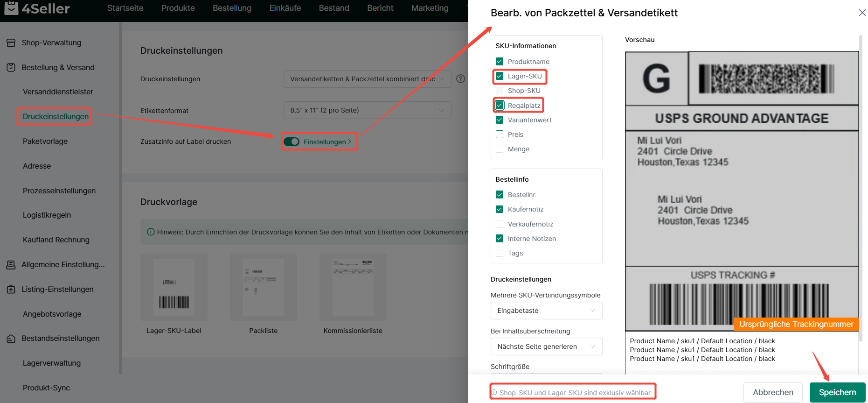Uncheck the Bestellnr. checkbox
868x403 pixels.
[x=500, y=195]
